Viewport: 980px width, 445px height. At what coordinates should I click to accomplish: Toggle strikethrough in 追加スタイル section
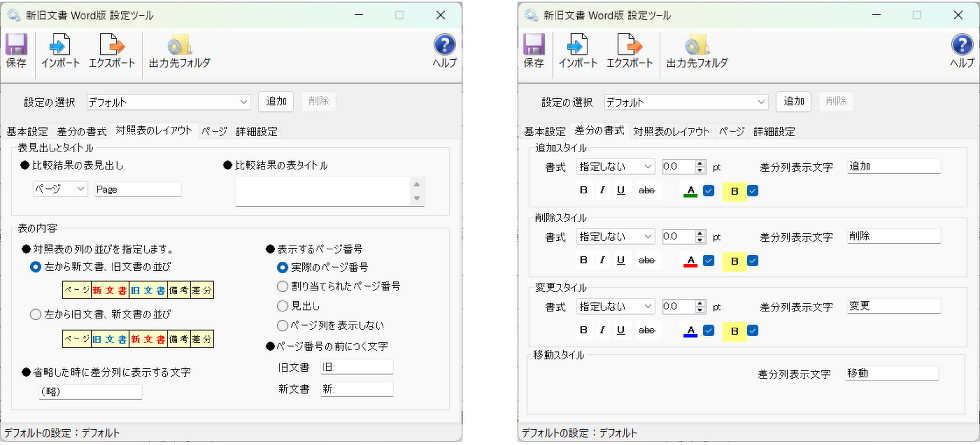point(647,191)
